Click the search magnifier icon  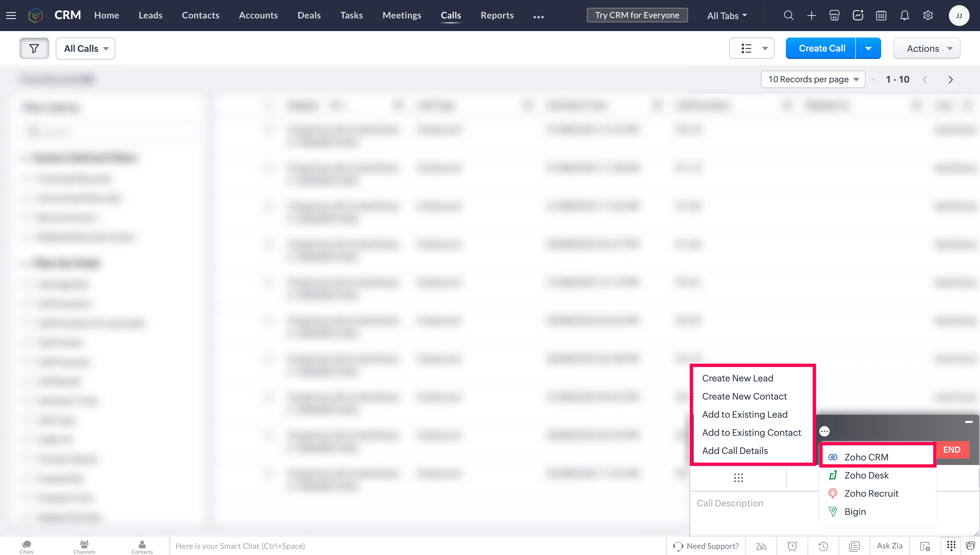788,16
